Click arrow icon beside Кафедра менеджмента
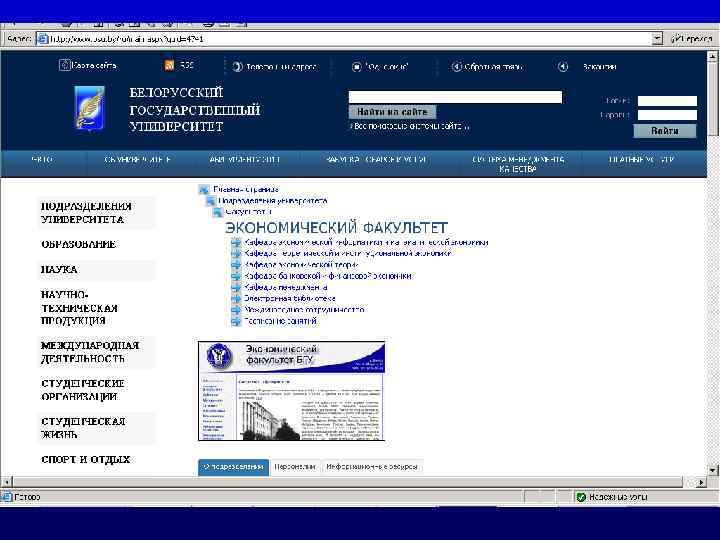Viewport: 720px width, 540px height. [x=236, y=287]
